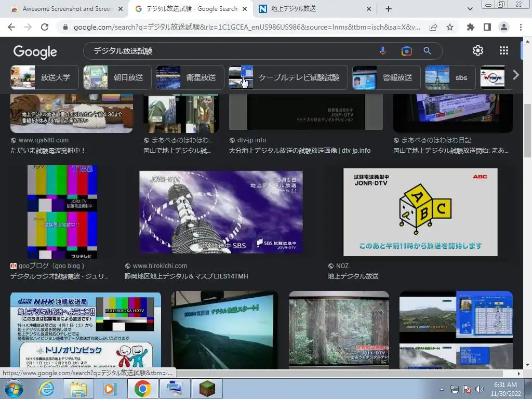
Task: Open Windows Explorer folder in taskbar
Action: pyautogui.click(x=78, y=389)
